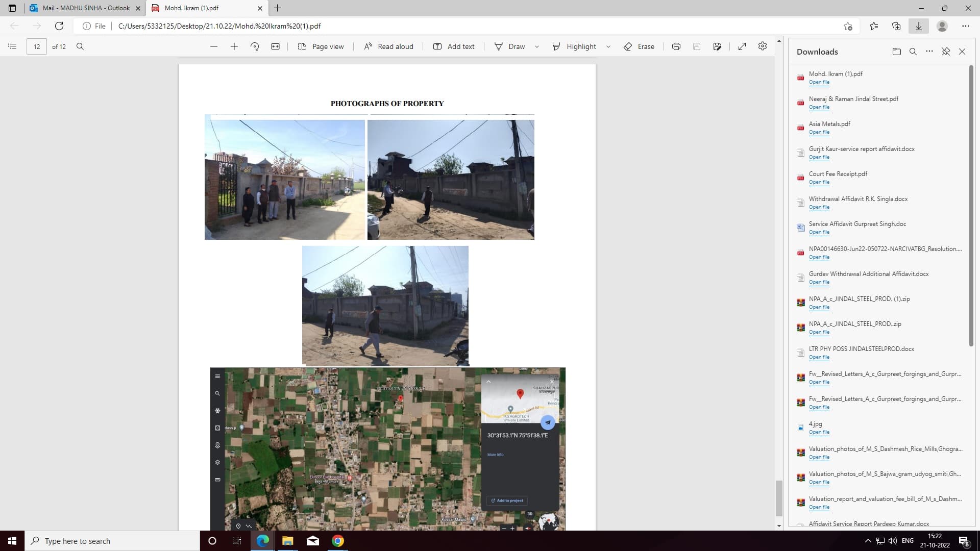The image size is (980, 551).
Task: Expand Highlight color options dropdown
Action: tap(608, 46)
